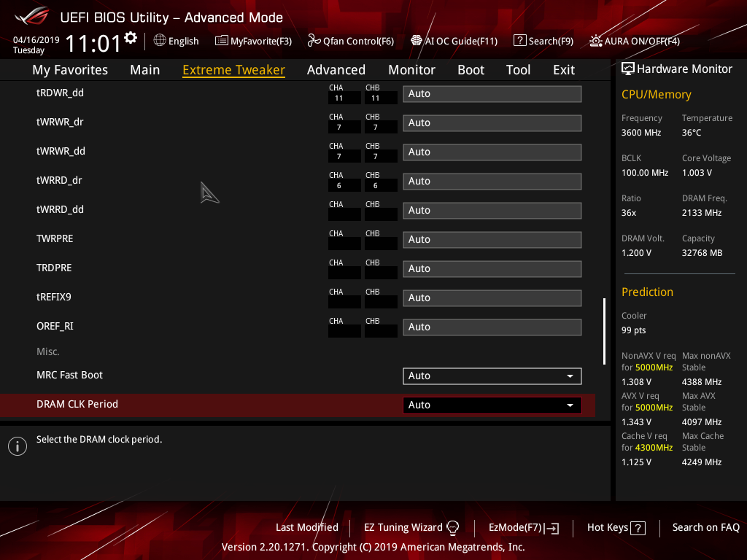The height and width of the screenshot is (560, 747).
Task: Change language from English
Action: tap(183, 42)
